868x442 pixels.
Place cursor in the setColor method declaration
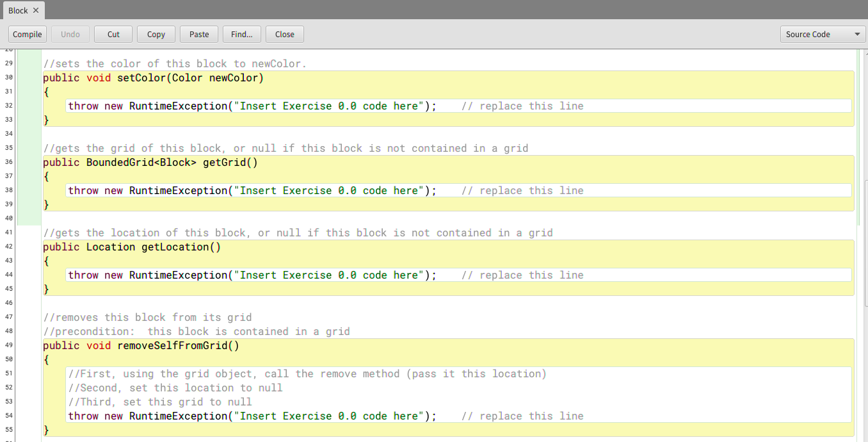[x=154, y=78]
